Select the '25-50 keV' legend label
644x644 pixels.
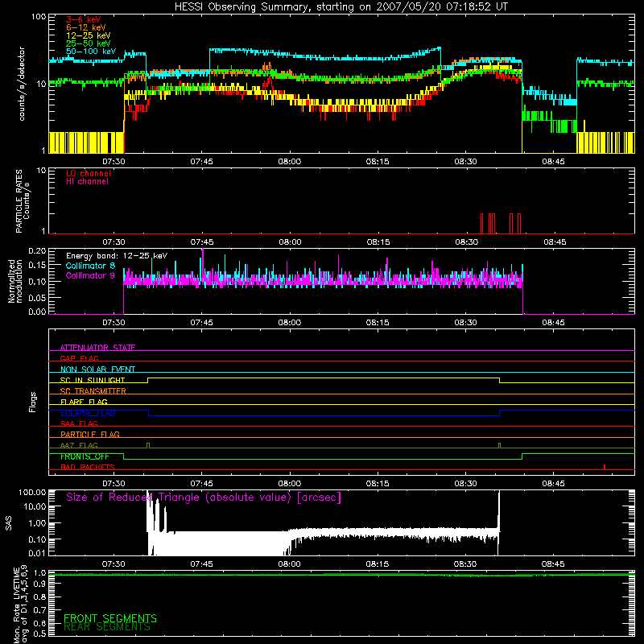[89, 43]
